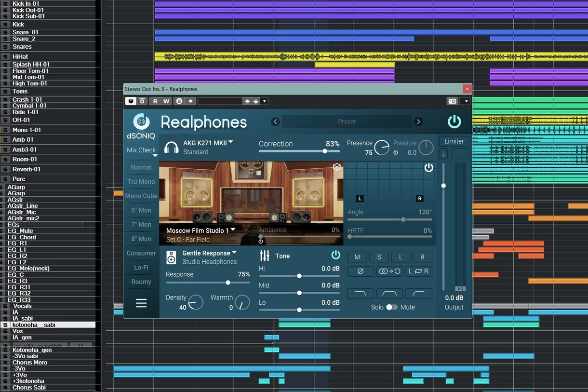Enable Write automation (W) in plugin header
The image size is (588, 392).
click(166, 101)
